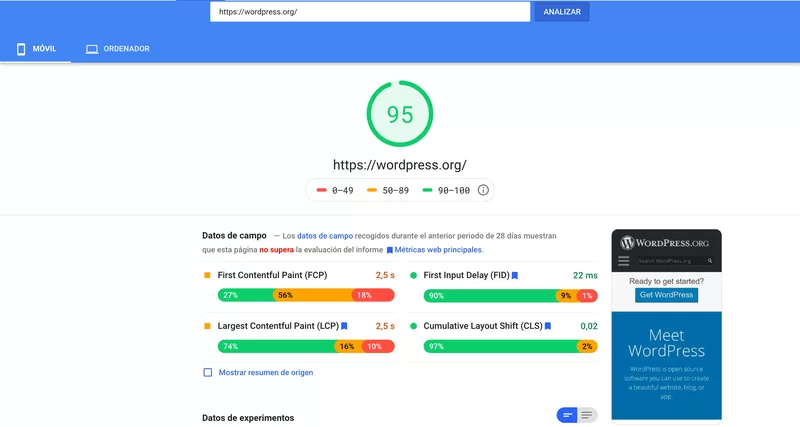Image resolution: width=800 pixels, height=427 pixels.
Task: Enable 'Mostrar resumen de origen' checkbox
Action: [x=208, y=372]
